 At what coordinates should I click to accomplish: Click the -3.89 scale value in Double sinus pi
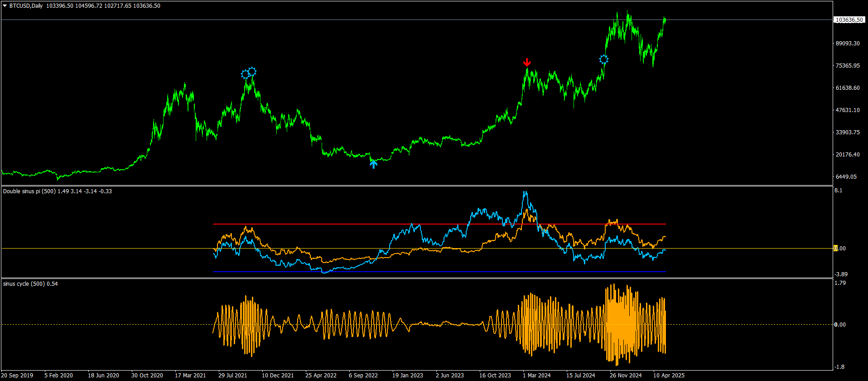(x=841, y=274)
